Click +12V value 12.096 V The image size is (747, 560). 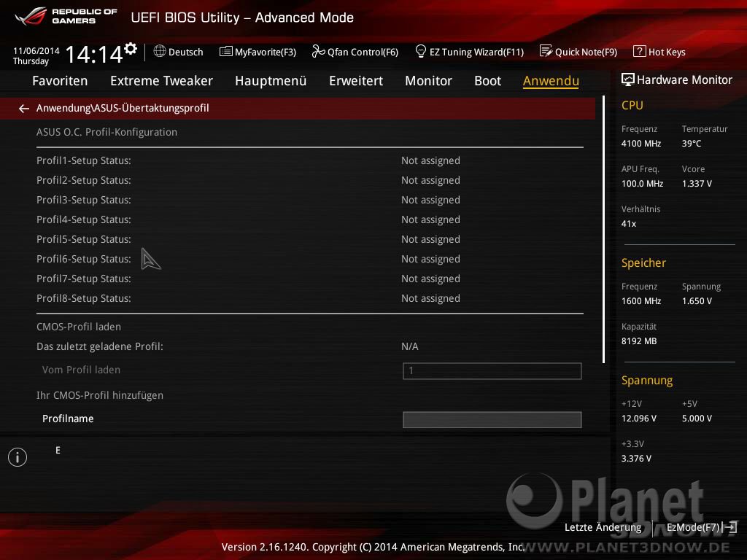[638, 418]
